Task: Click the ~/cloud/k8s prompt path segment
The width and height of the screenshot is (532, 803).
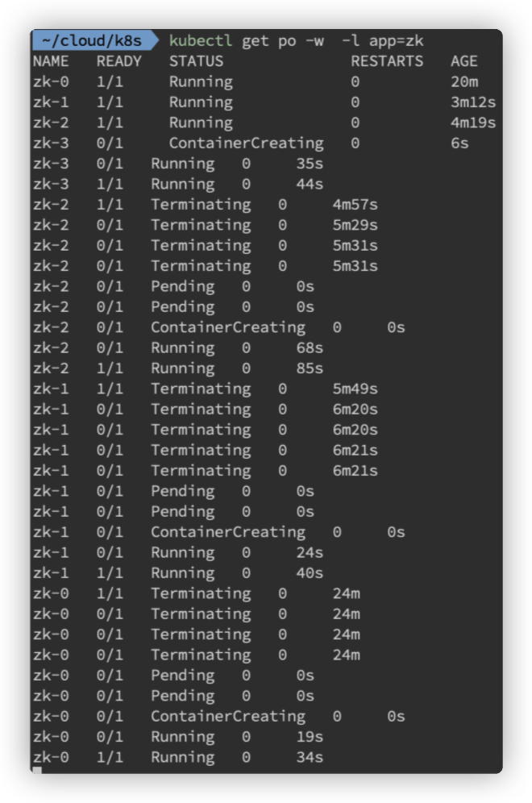Action: point(92,40)
